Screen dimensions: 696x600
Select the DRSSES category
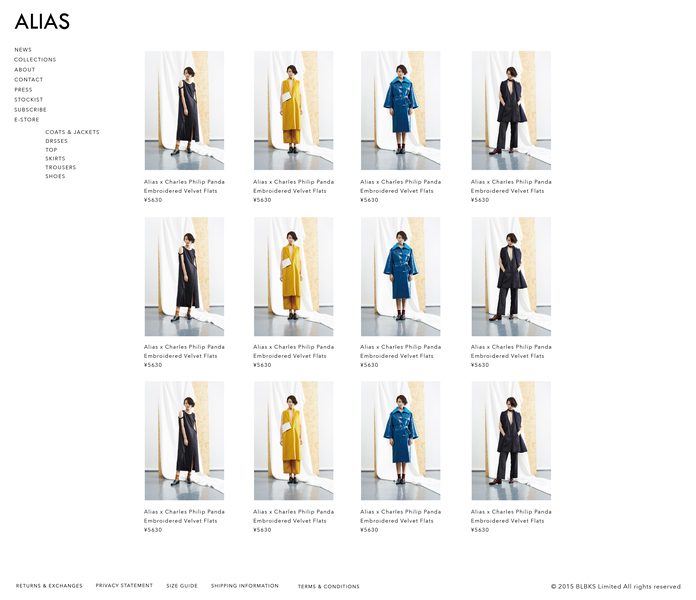56,141
